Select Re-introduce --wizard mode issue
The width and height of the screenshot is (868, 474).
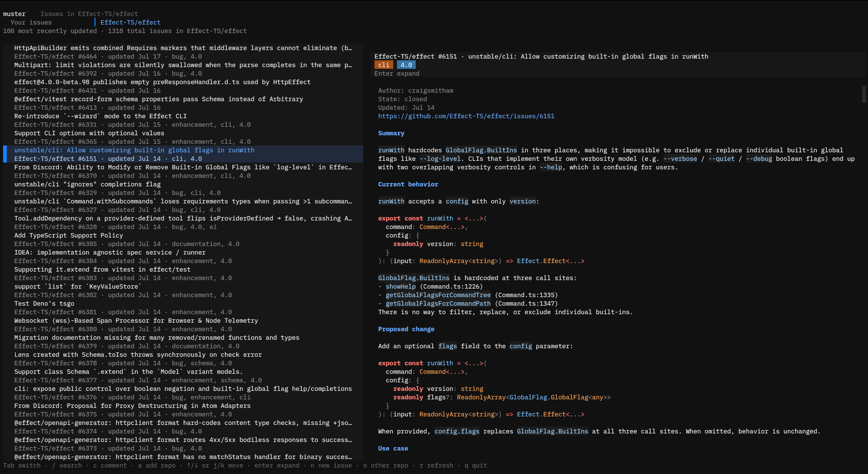tap(183, 120)
